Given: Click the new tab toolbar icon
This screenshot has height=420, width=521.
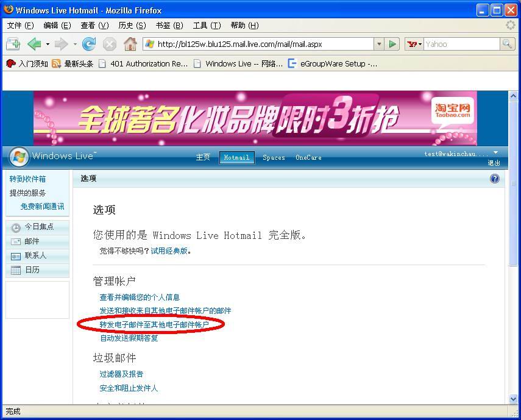Looking at the screenshot, I should 13,44.
